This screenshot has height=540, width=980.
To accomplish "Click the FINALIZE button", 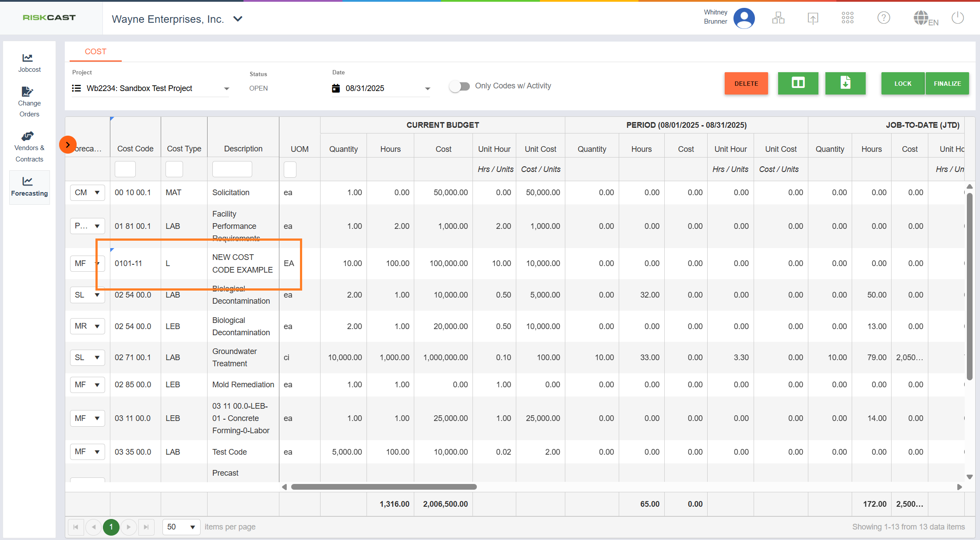I will click(x=947, y=83).
